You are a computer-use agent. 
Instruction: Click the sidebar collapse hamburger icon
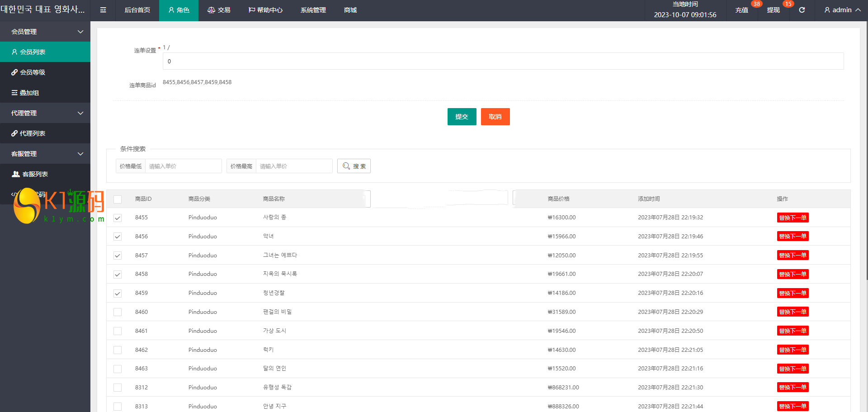[x=103, y=10]
